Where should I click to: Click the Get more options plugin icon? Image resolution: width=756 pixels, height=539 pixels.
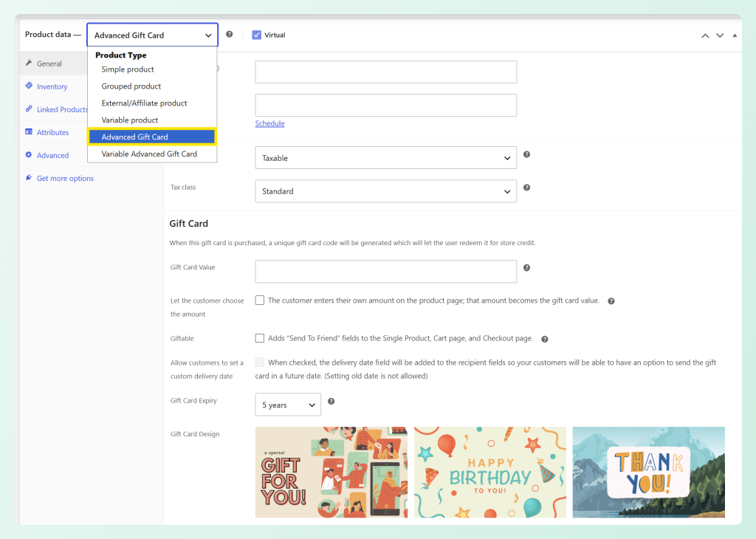click(x=29, y=178)
